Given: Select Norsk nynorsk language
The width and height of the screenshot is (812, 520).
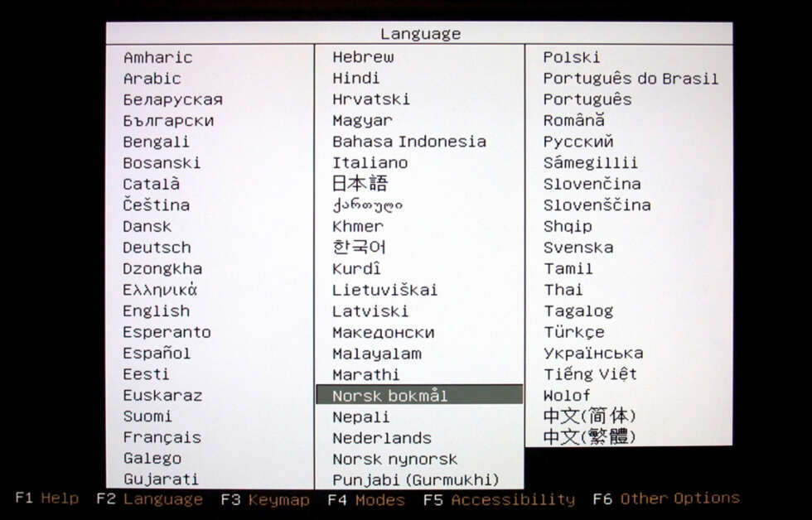Looking at the screenshot, I should point(395,460).
